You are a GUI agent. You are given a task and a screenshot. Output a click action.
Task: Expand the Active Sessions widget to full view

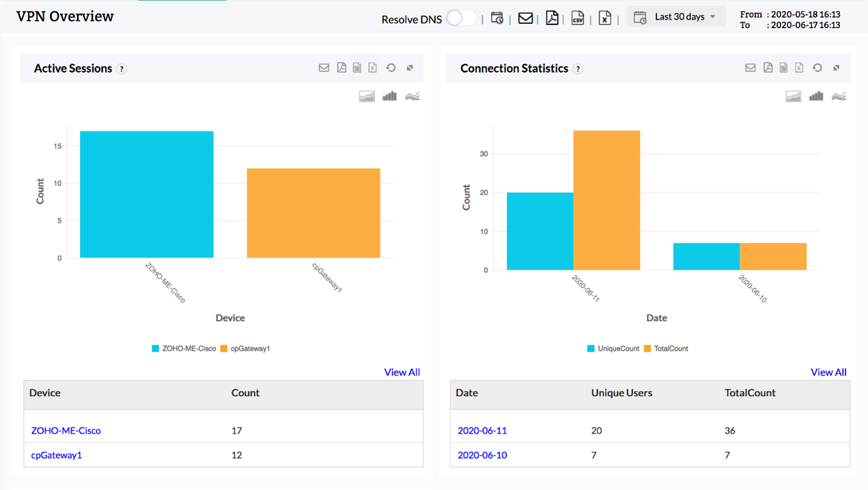coord(410,68)
